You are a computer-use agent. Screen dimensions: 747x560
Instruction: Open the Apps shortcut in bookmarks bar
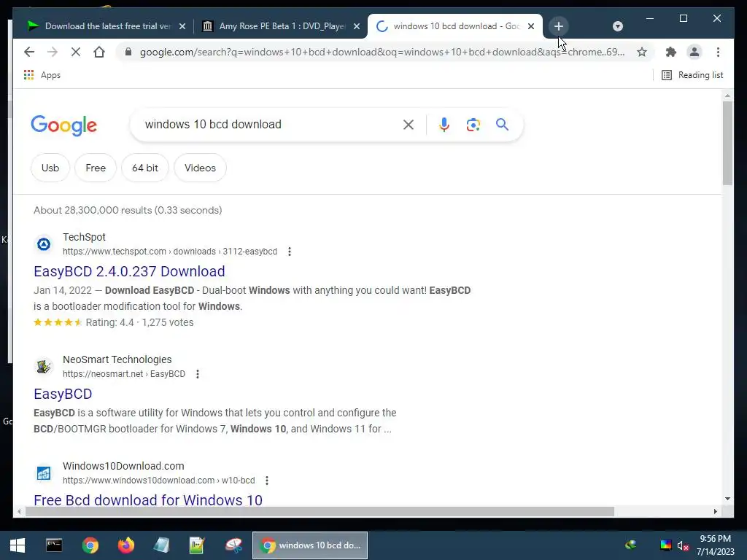(x=42, y=75)
